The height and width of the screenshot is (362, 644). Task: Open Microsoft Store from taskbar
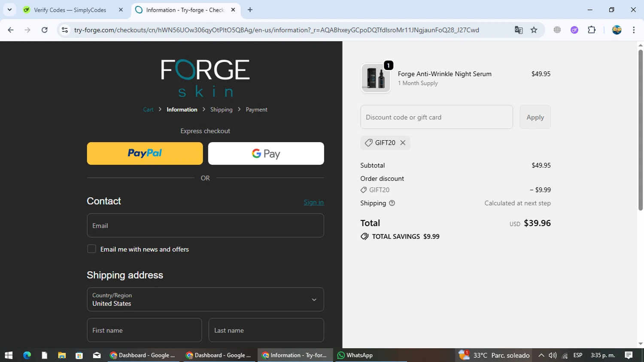pyautogui.click(x=79, y=355)
